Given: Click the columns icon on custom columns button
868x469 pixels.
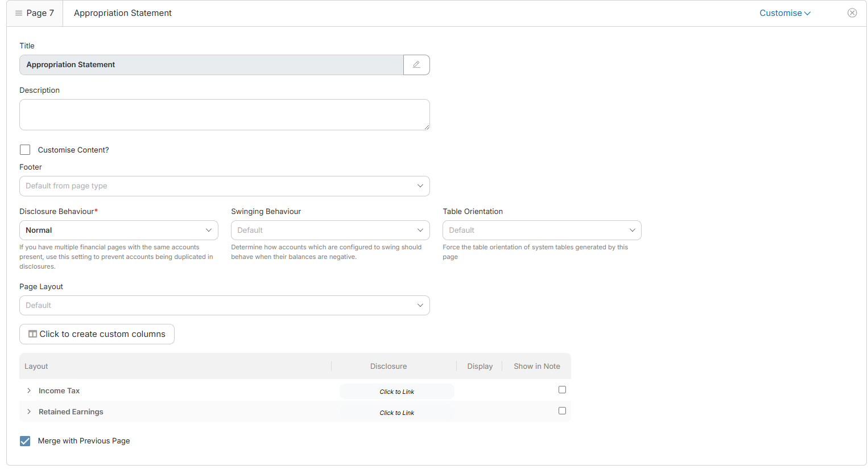Looking at the screenshot, I should pyautogui.click(x=33, y=334).
